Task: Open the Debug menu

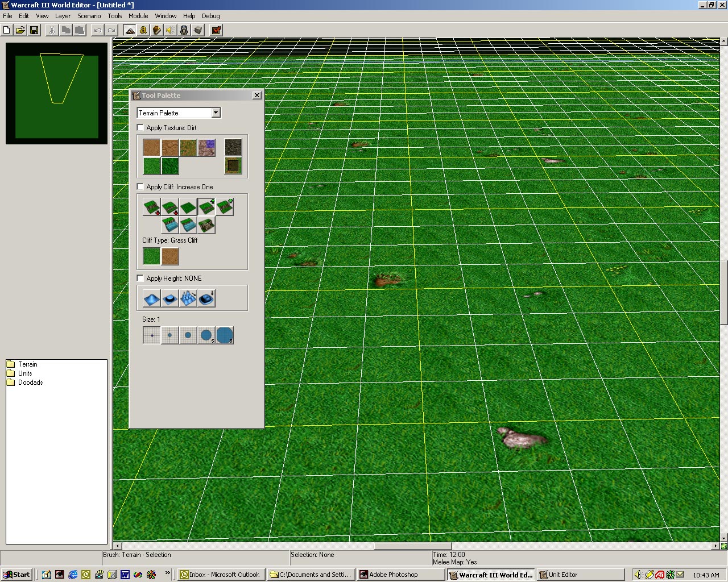Action: coord(211,16)
